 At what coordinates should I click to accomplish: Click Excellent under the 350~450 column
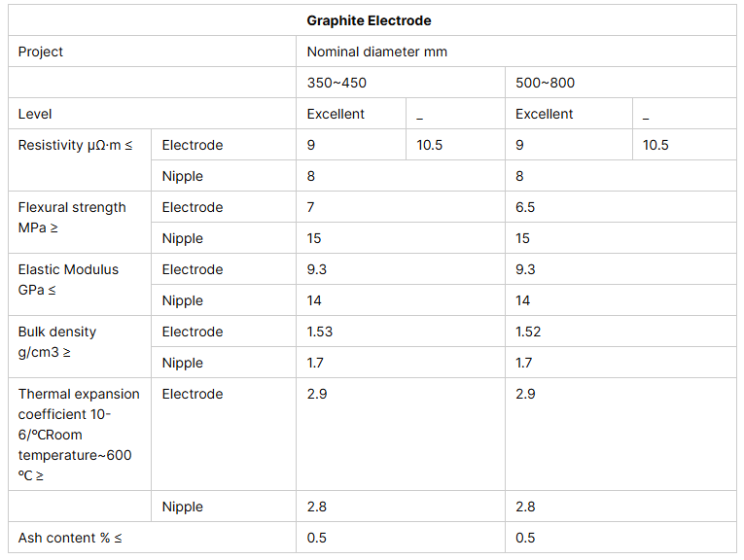(x=336, y=114)
